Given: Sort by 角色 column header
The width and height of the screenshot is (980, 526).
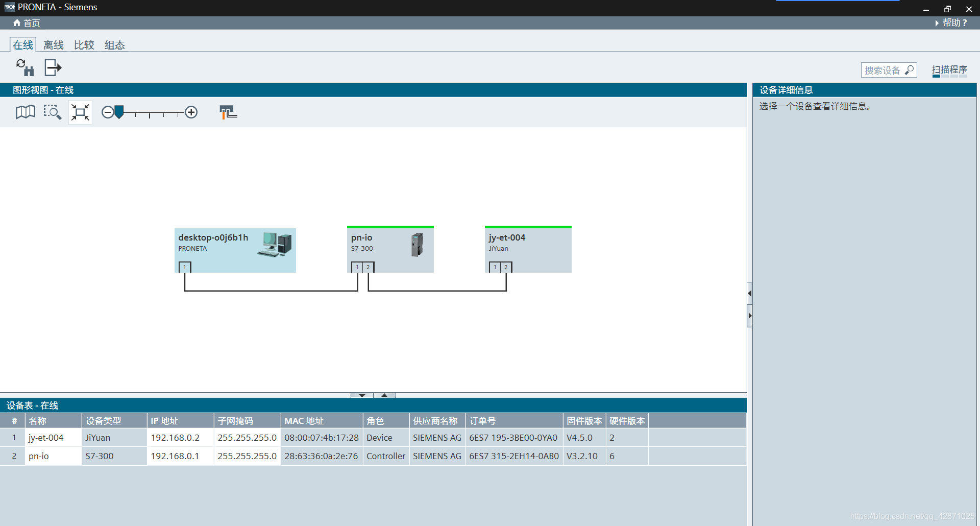Looking at the screenshot, I should pyautogui.click(x=386, y=421).
